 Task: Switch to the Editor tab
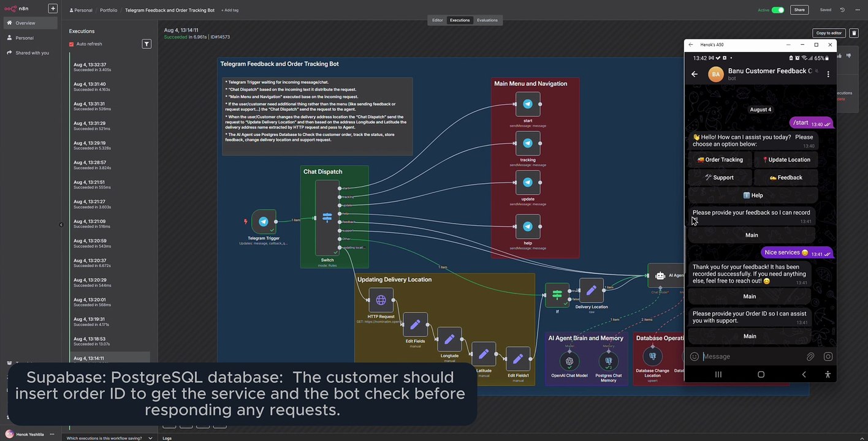coord(437,20)
